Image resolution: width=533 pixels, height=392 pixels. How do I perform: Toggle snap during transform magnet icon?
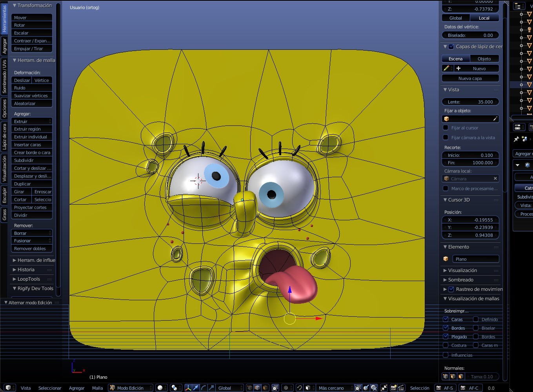[299, 388]
